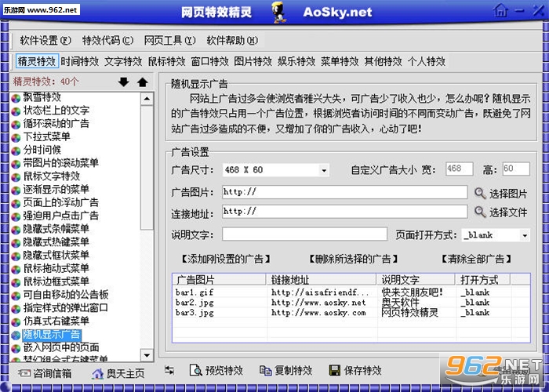This screenshot has width=549, height=392.
Task: Click the home icon in title bar
Action: pyautogui.click(x=500, y=10)
